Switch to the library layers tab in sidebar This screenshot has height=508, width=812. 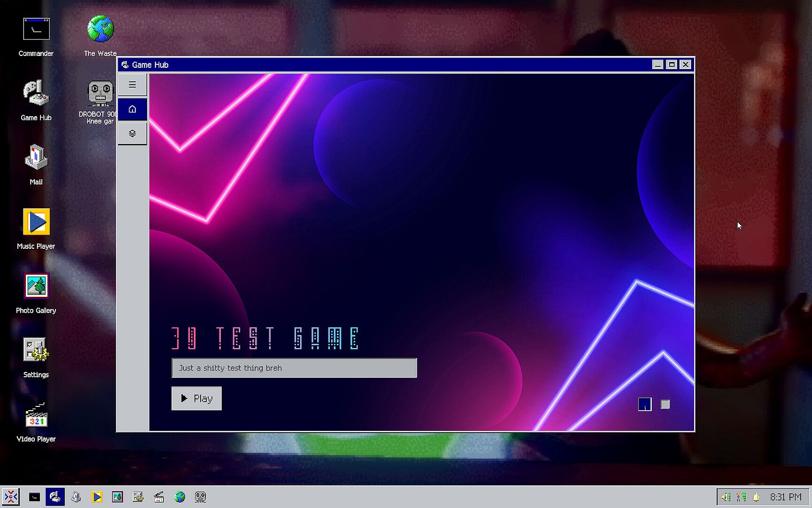click(132, 134)
